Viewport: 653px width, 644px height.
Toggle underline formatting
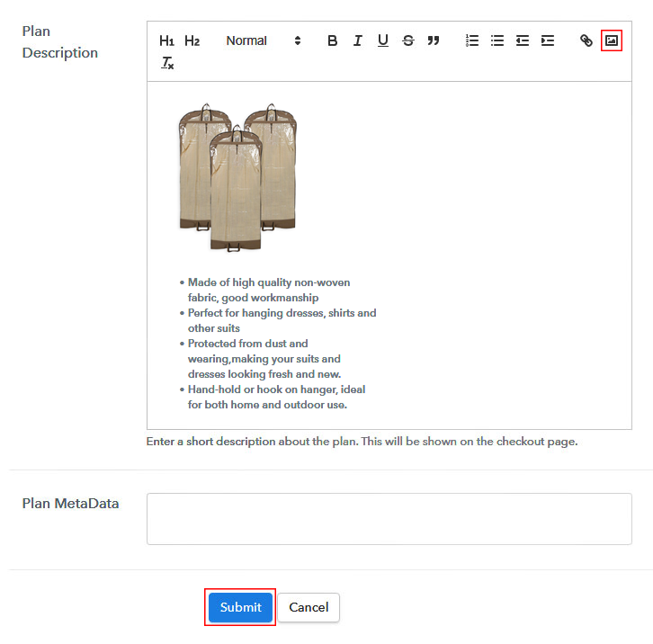(x=383, y=40)
